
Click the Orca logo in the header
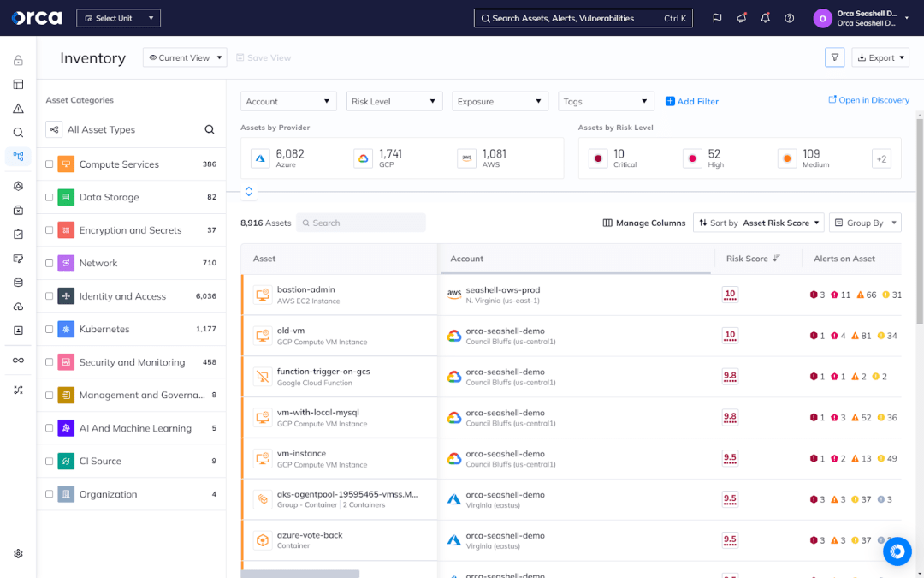coord(37,18)
